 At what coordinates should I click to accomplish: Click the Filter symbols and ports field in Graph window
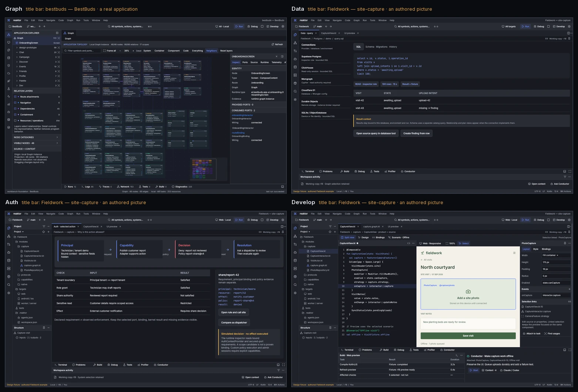point(82,51)
